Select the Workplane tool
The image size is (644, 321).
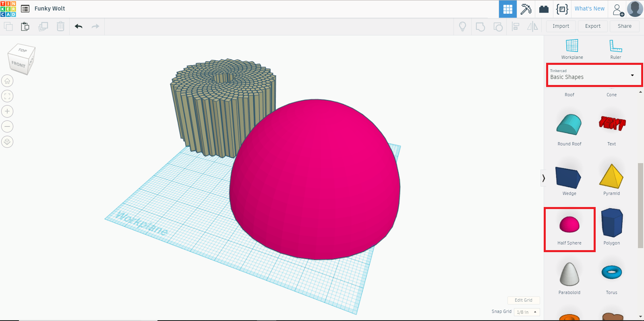(572, 49)
